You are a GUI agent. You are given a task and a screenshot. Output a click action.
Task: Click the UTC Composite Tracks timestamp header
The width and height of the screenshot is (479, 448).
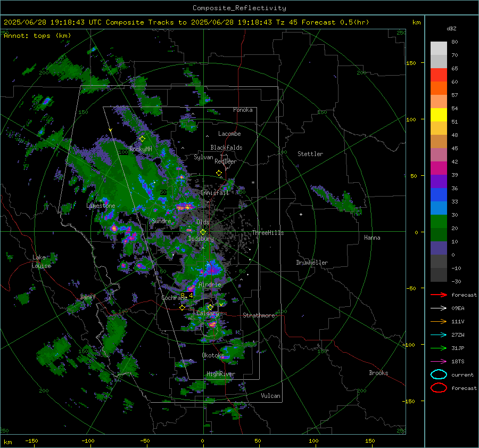click(186, 22)
